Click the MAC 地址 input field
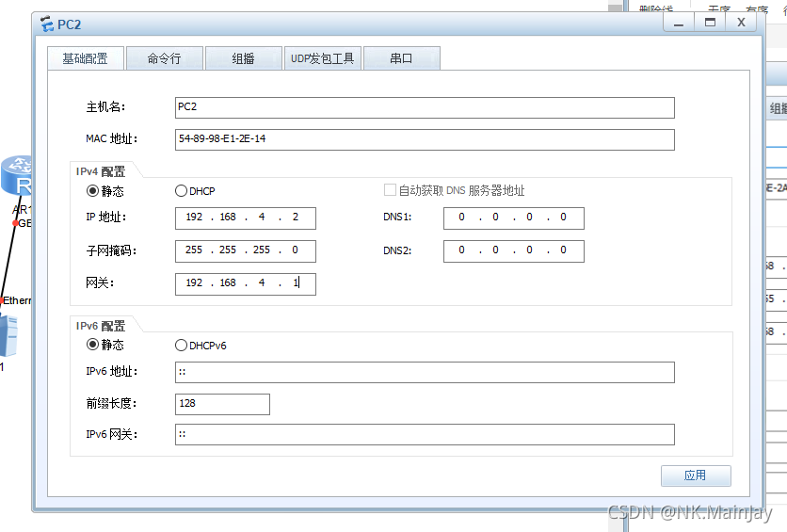The width and height of the screenshot is (787, 532). click(x=425, y=139)
